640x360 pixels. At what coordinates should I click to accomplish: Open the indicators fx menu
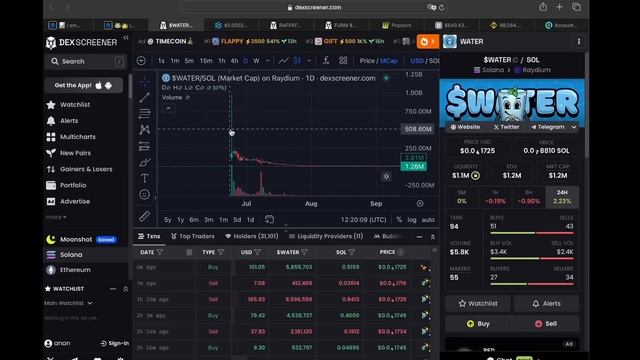(326, 61)
